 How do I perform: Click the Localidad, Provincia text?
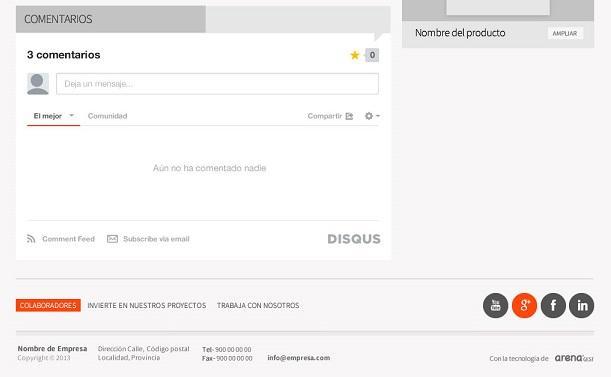[129, 358]
